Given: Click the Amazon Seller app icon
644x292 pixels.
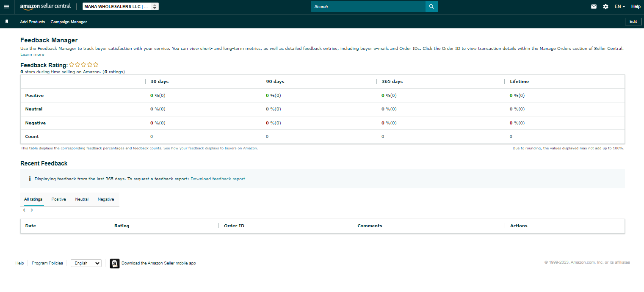Looking at the screenshot, I should tap(115, 263).
